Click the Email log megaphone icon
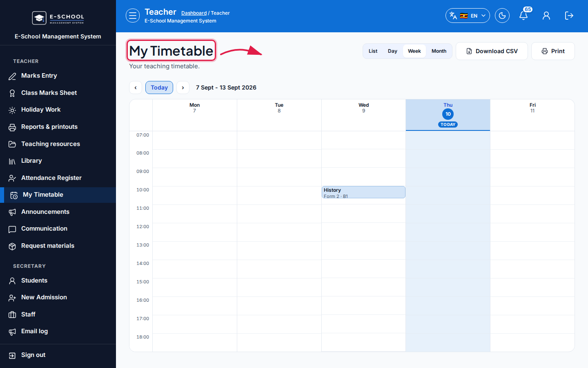The width and height of the screenshot is (588, 368). [x=12, y=332]
